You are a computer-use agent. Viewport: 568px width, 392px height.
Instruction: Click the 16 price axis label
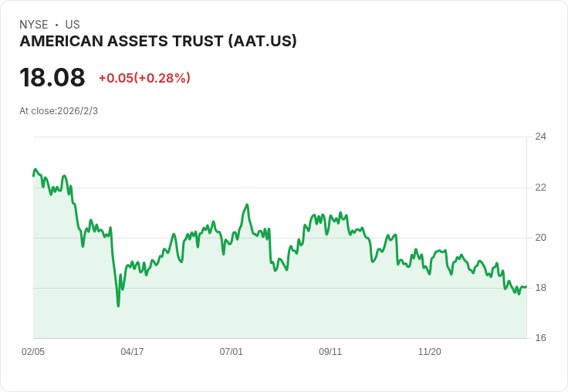click(540, 338)
